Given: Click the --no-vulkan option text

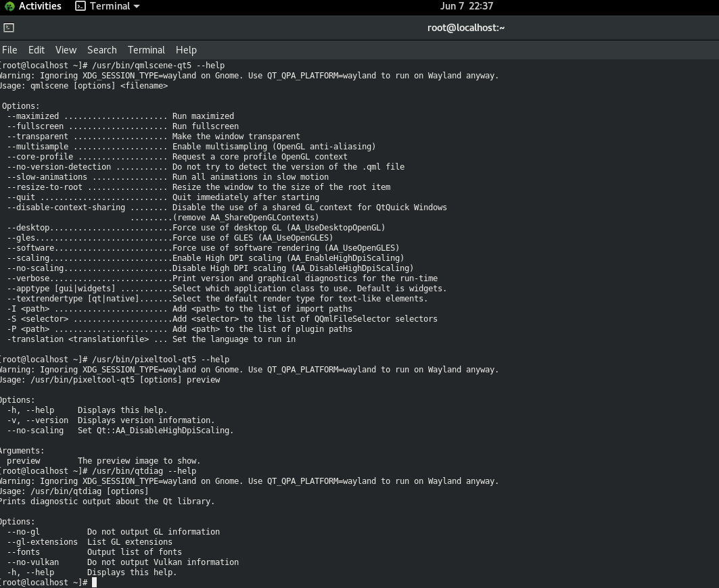Looking at the screenshot, I should [x=33, y=562].
